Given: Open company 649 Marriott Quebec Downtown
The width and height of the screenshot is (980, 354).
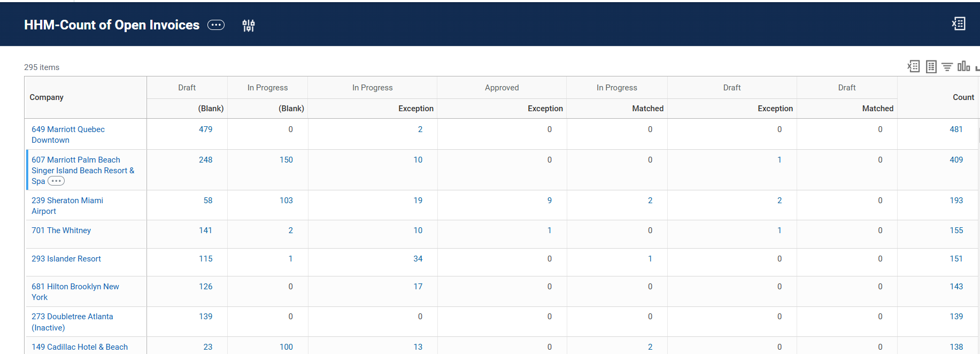Looking at the screenshot, I should point(68,135).
